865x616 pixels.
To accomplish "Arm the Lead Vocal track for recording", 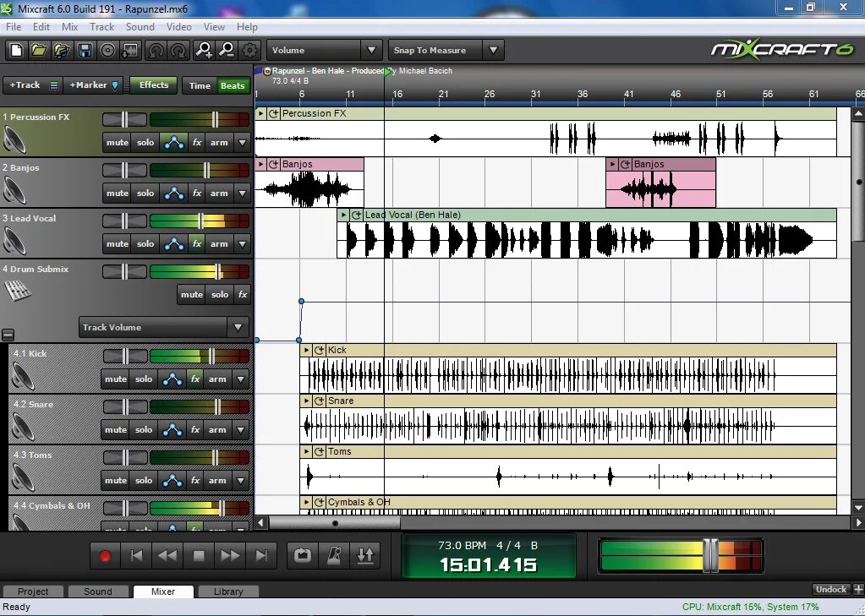I will 219,243.
